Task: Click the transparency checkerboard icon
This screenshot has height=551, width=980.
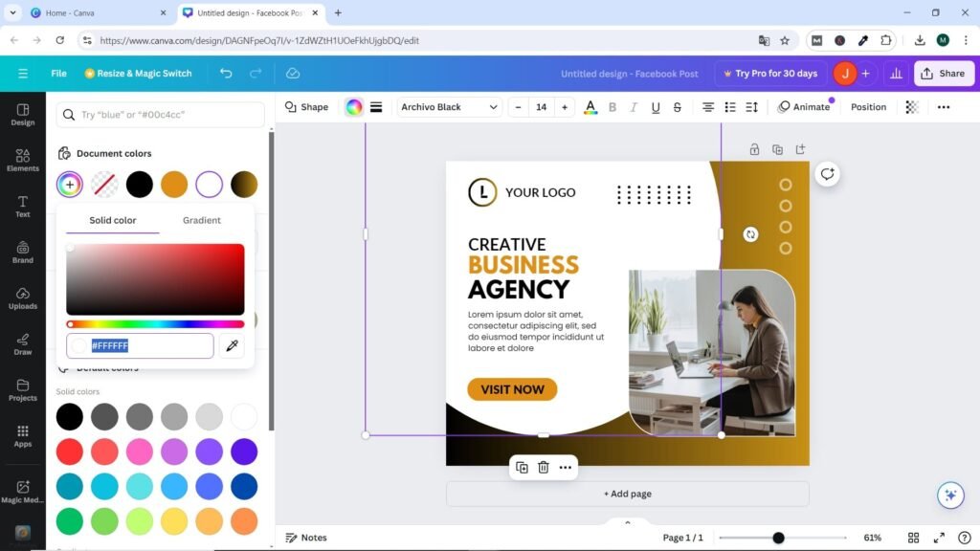Action: [912, 107]
